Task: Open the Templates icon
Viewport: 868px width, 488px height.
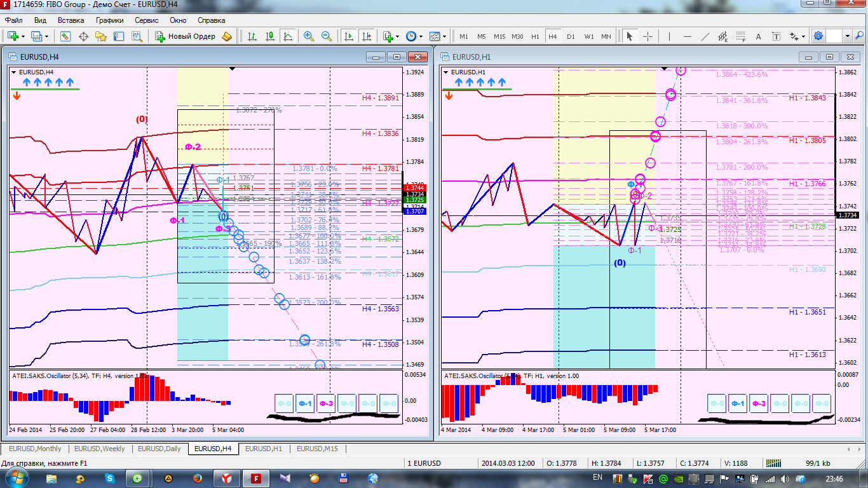Action: (x=435, y=36)
